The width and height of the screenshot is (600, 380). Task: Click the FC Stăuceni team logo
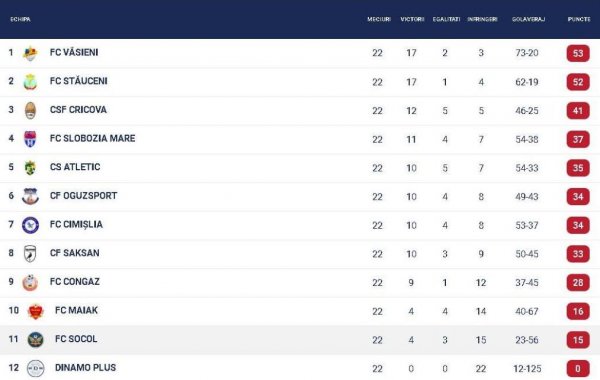pos(30,82)
